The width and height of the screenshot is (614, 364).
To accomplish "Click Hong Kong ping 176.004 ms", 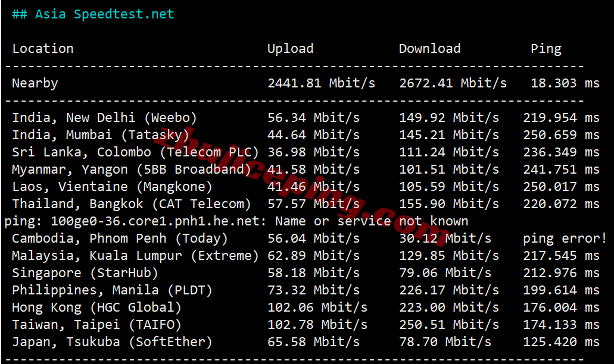I will (x=561, y=307).
